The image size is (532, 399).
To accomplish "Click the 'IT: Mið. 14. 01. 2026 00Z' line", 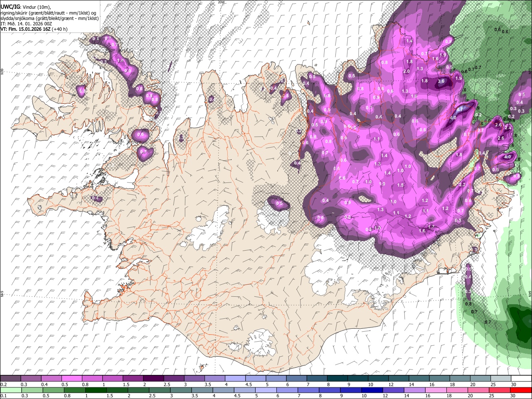I will click(x=27, y=24).
